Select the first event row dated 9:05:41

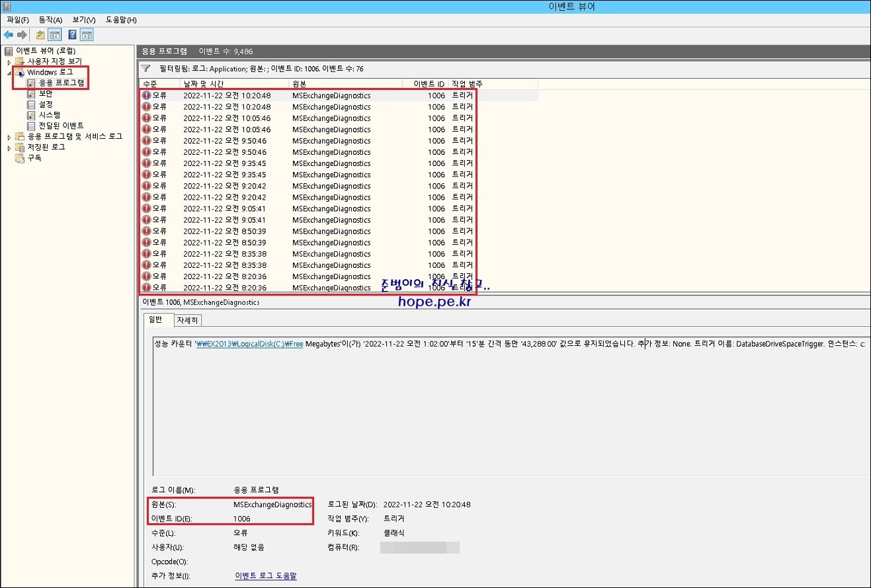click(x=339, y=208)
